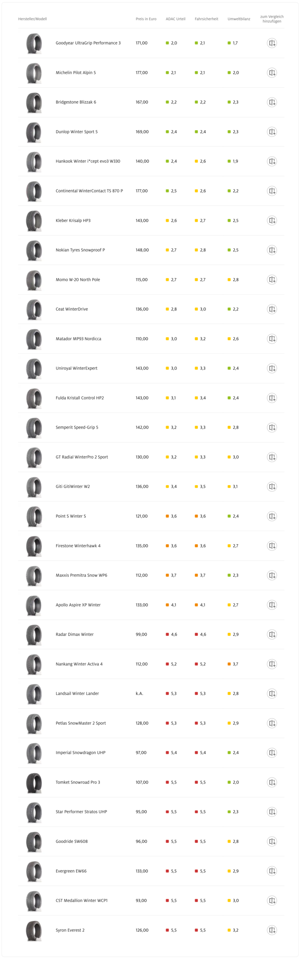Click the Umweltbilanz column header
Screen dimensions: 302x980
(x=239, y=19)
